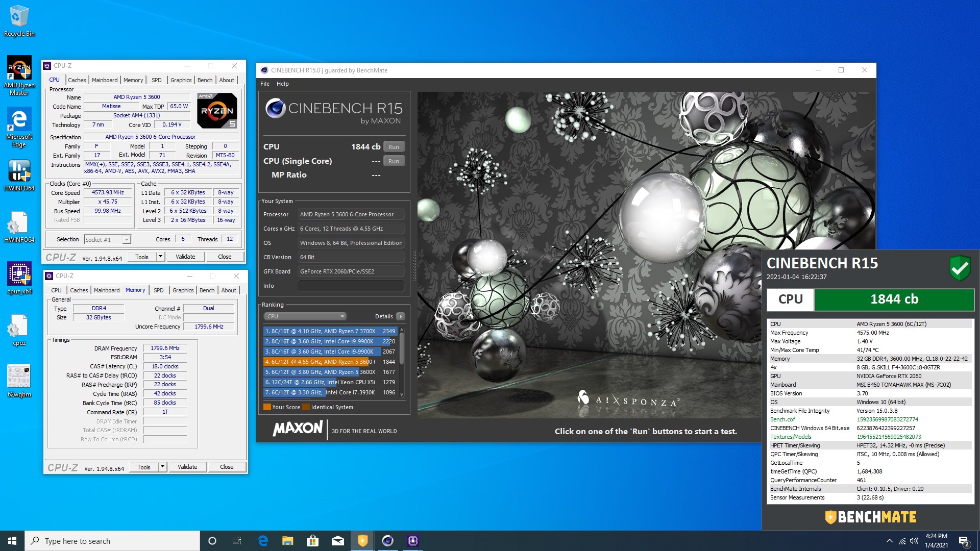Select the 62wqbm image file icon
The image size is (980, 551).
pos(19,381)
